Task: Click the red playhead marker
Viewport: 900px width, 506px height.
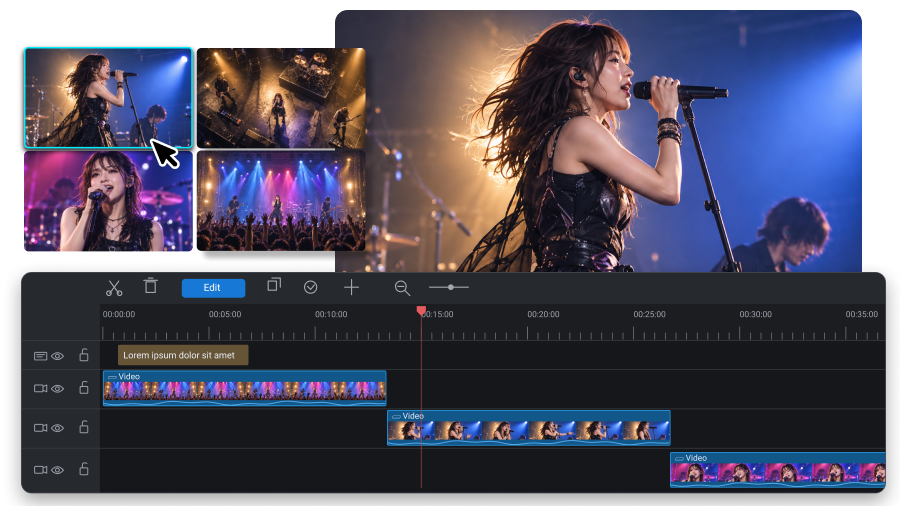Action: [421, 311]
